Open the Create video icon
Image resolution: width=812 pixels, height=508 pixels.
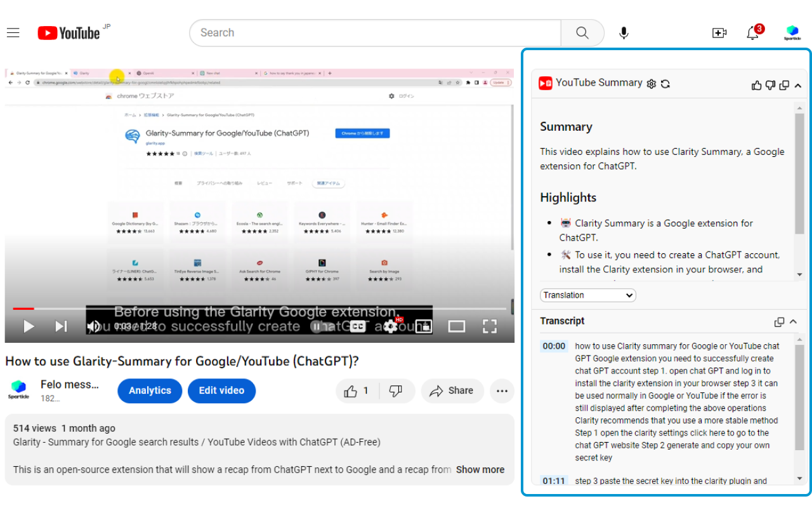coord(719,33)
